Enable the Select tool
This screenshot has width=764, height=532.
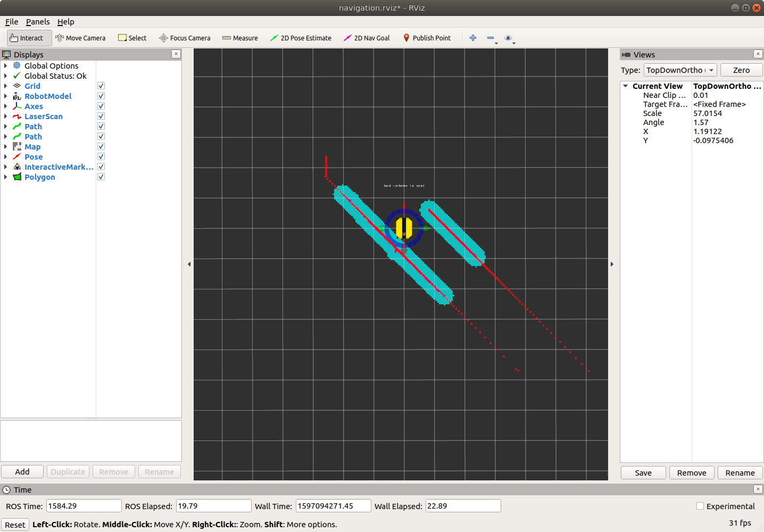point(132,38)
